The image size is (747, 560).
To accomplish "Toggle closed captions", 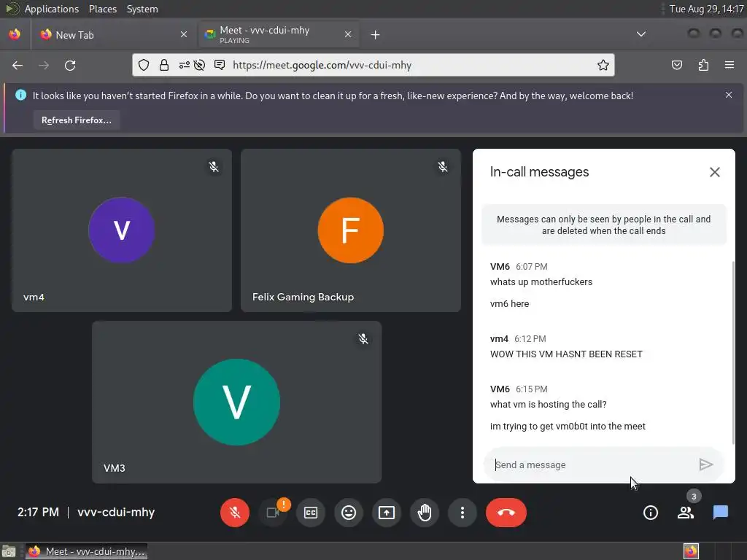I will [x=311, y=513].
